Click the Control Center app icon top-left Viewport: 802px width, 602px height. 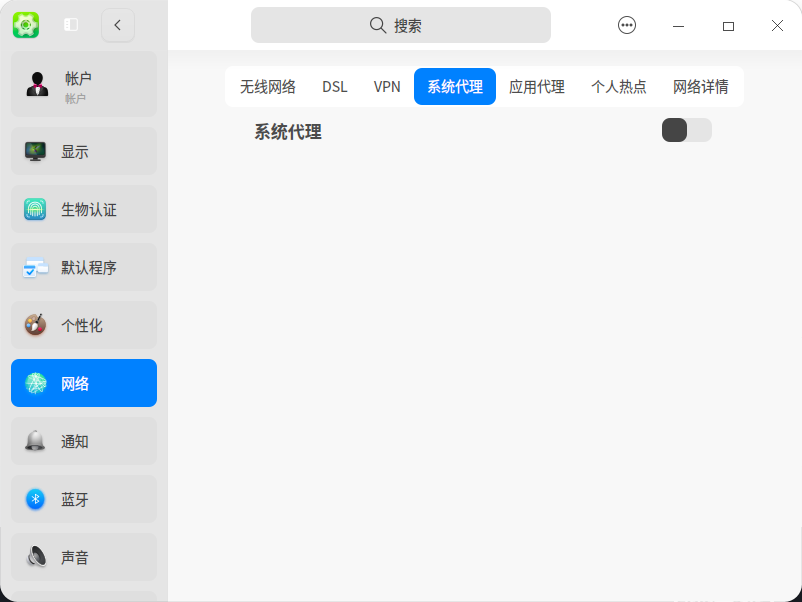[x=25, y=25]
